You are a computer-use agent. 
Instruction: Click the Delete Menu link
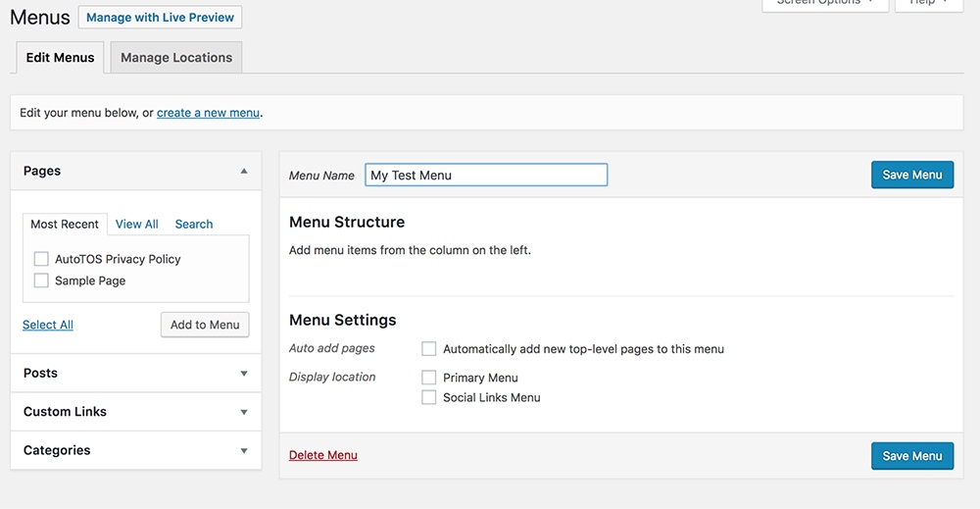[x=322, y=455]
